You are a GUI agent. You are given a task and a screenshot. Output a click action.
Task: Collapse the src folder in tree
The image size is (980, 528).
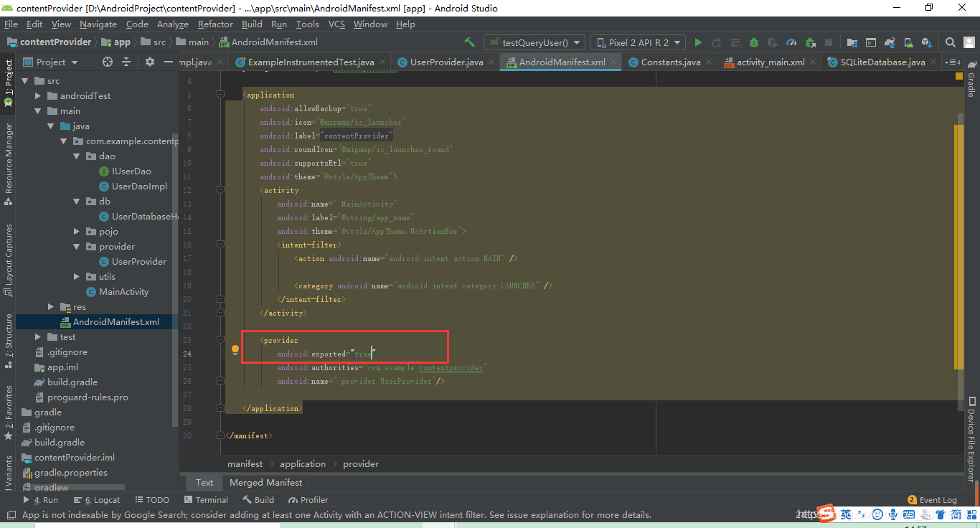pyautogui.click(x=25, y=81)
